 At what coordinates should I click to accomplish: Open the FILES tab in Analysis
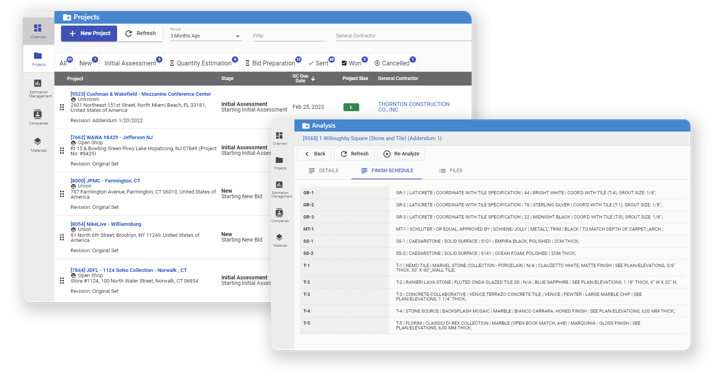point(450,171)
